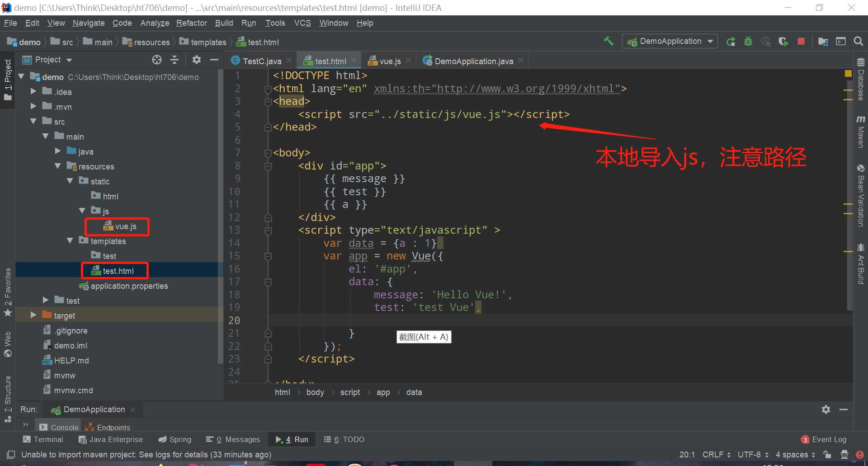Collapse the resources folder

57,166
